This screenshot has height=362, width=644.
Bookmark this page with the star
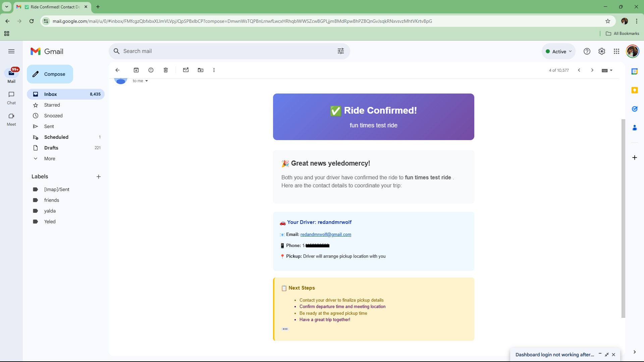[608, 21]
